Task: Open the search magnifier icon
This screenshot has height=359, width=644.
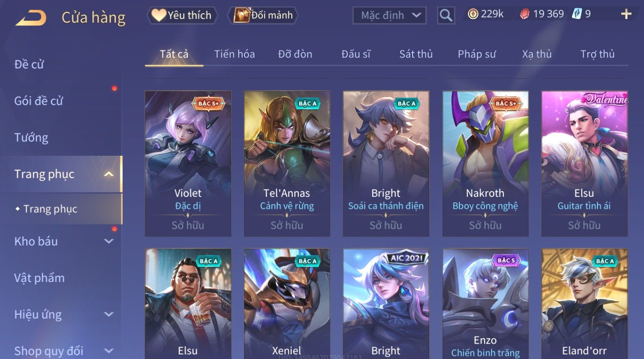Action: (446, 15)
